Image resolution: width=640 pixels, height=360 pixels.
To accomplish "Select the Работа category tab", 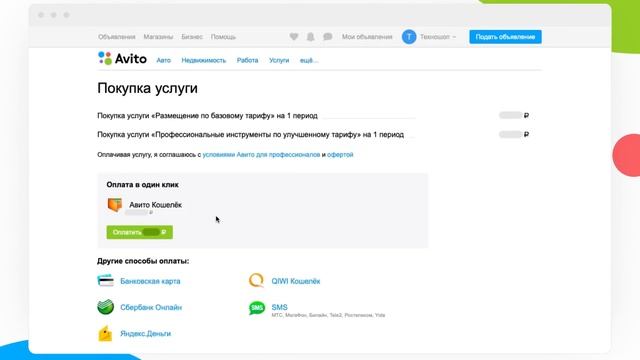I will coord(247,60).
